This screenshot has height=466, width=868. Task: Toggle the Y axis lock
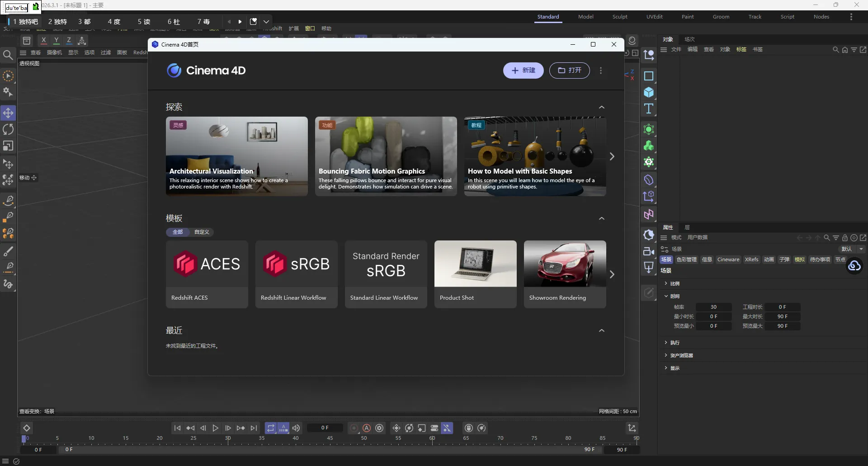[x=57, y=41]
